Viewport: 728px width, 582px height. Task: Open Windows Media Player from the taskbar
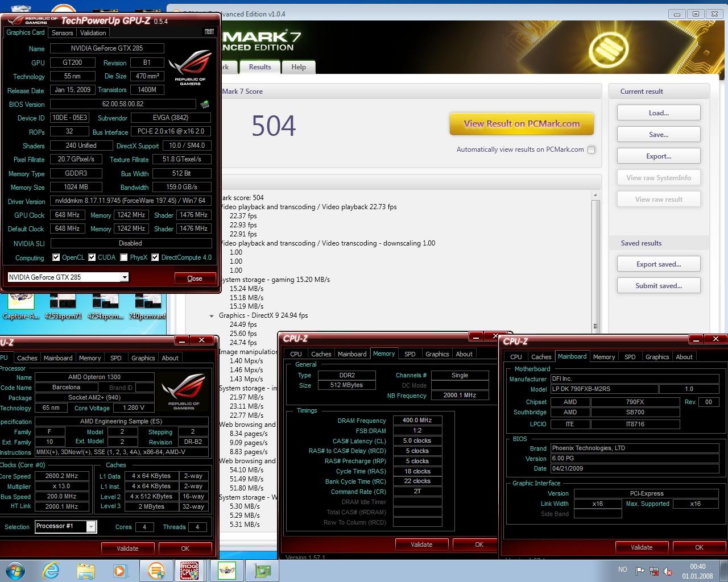(120, 571)
